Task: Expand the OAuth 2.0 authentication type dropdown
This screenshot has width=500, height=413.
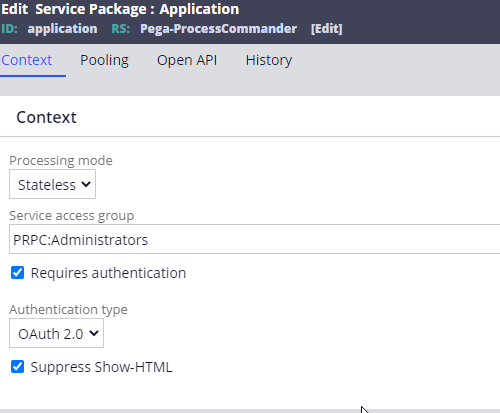Action: [56, 333]
